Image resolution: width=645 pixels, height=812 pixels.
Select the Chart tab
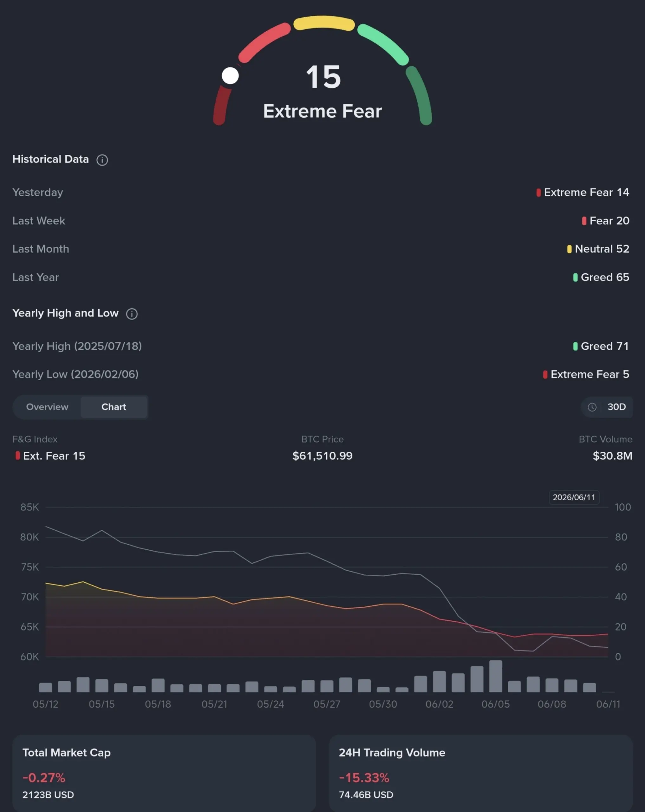pos(114,407)
